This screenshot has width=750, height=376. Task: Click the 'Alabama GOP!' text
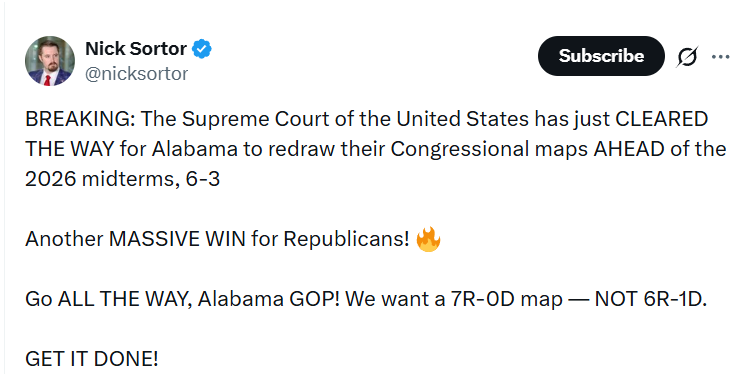[269, 299]
